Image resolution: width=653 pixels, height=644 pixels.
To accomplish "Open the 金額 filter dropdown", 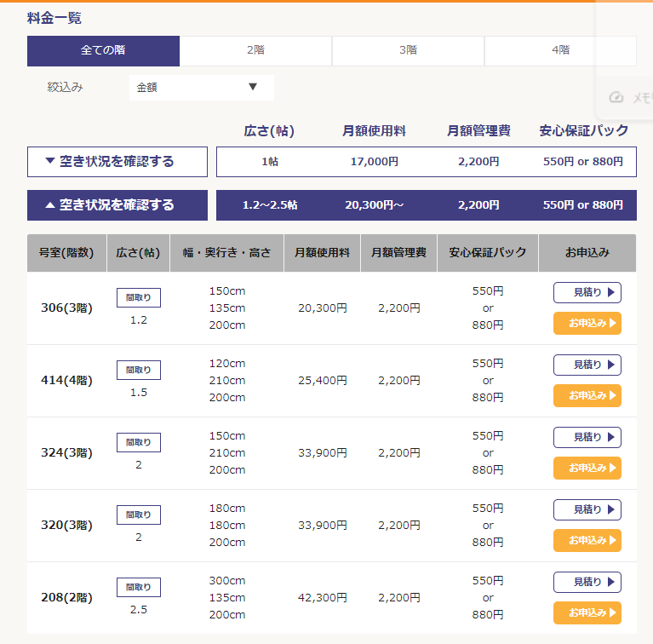I will pos(202,88).
